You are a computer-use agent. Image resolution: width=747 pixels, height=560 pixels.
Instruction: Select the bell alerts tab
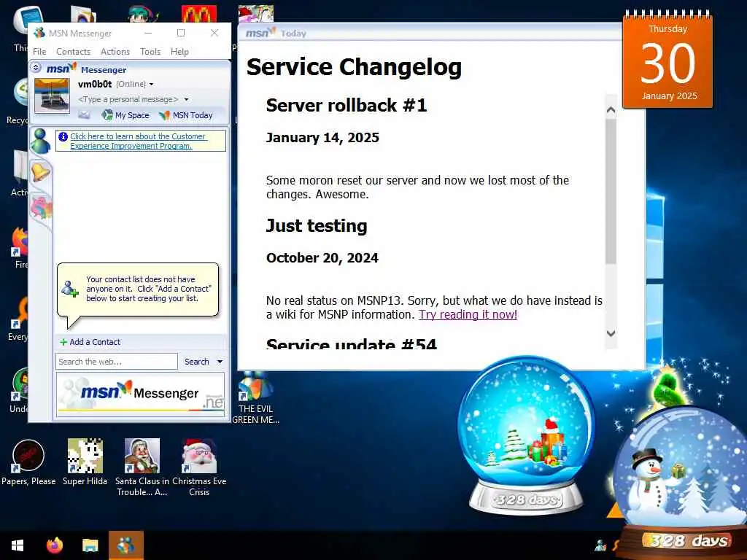click(41, 171)
